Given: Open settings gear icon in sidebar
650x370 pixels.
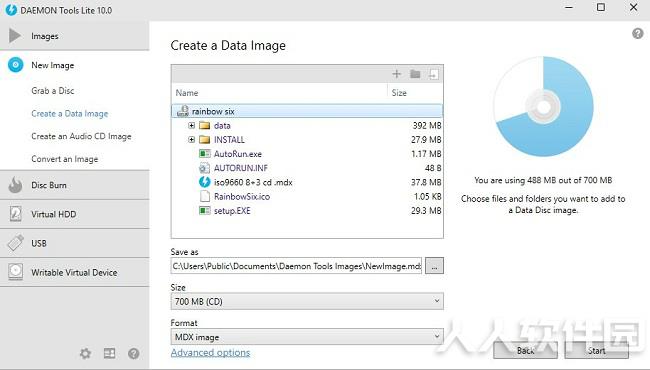Looking at the screenshot, I should [x=85, y=353].
